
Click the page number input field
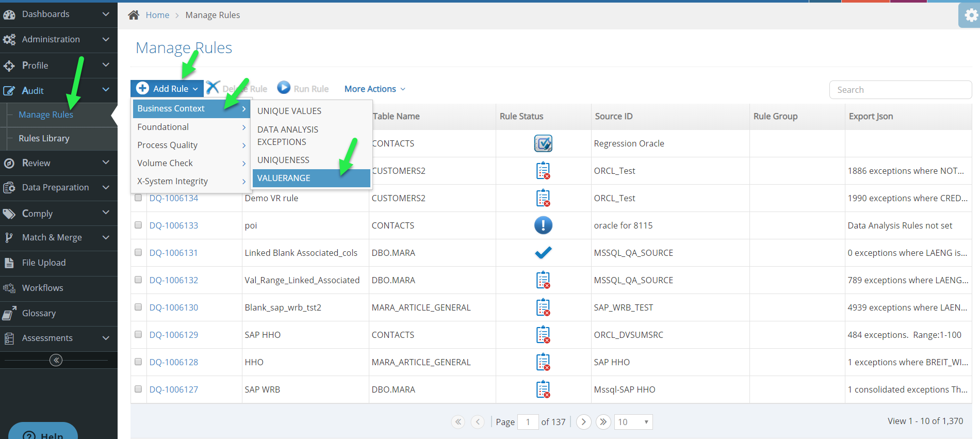pyautogui.click(x=528, y=422)
